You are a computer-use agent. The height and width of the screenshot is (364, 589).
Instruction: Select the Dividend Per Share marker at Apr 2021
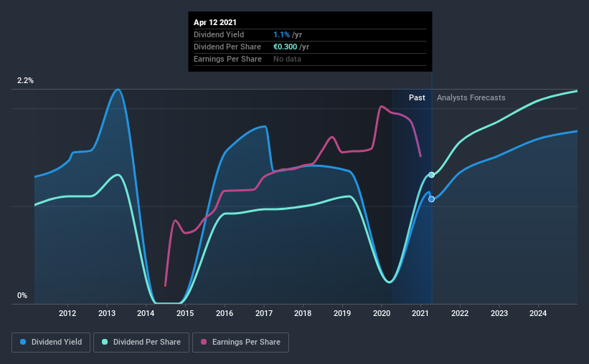(432, 175)
